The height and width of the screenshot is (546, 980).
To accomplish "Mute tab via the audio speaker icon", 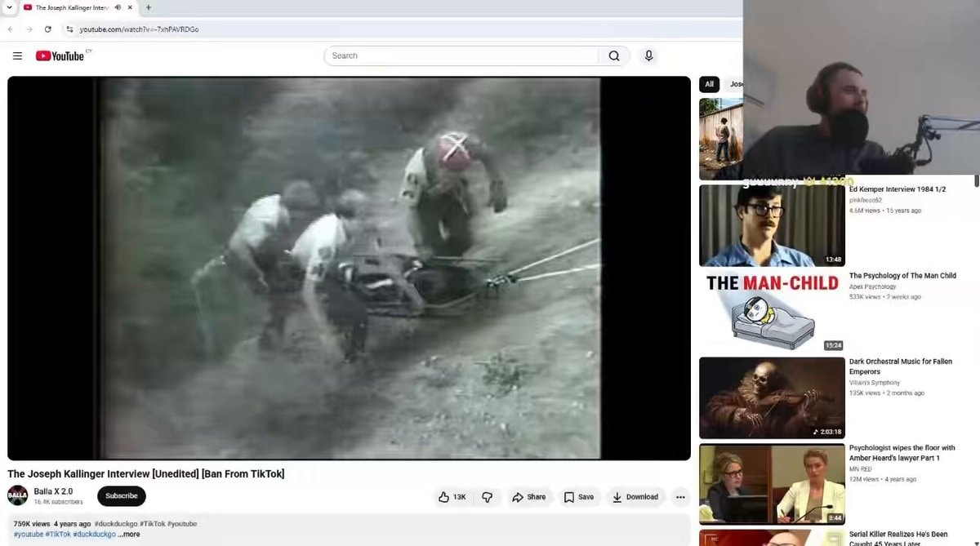I will click(118, 7).
